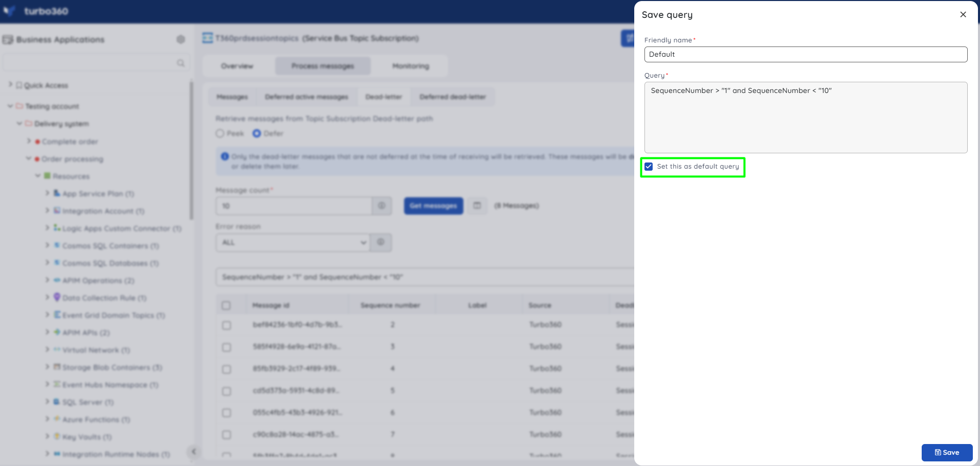Toggle select-all checkbox in table header
The height and width of the screenshot is (466, 980).
226,306
